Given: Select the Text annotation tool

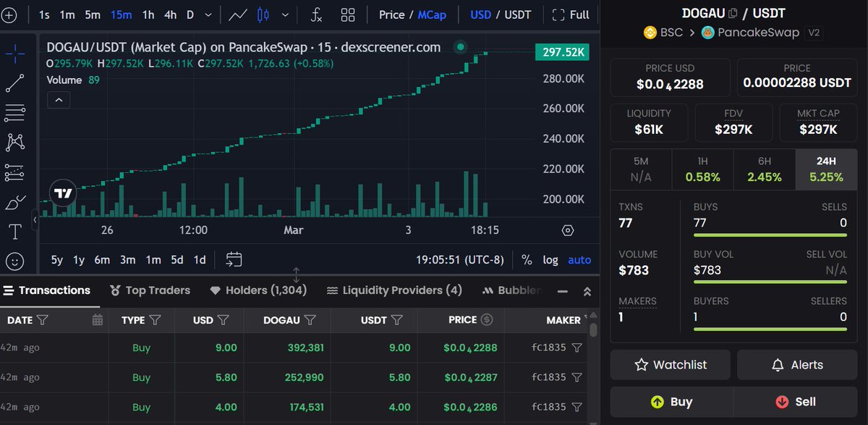Looking at the screenshot, I should pos(15,232).
